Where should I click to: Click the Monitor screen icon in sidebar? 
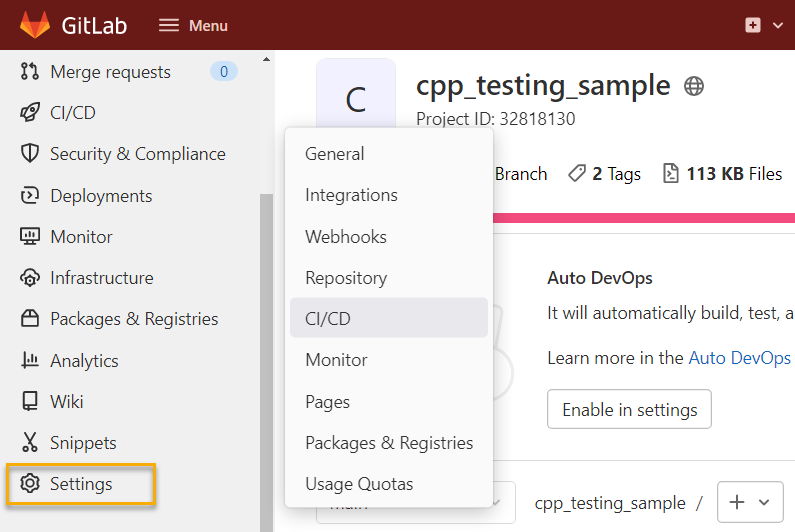click(30, 237)
